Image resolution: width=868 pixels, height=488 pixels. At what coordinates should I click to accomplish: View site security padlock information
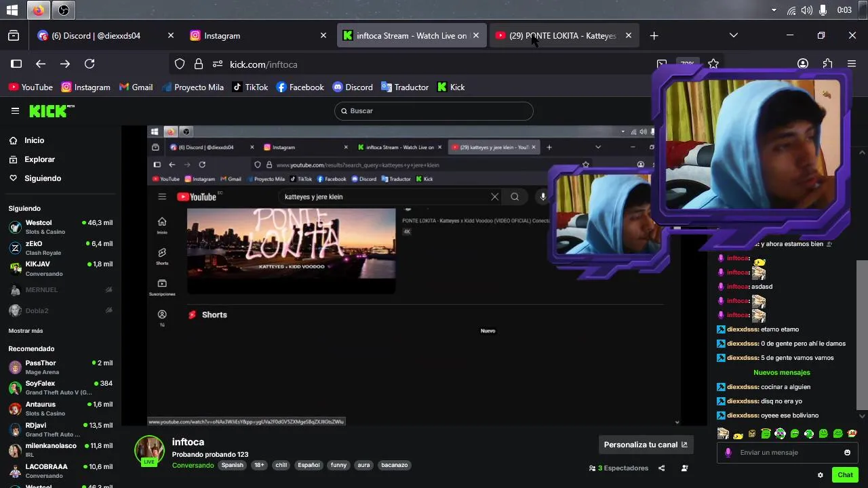[199, 64]
